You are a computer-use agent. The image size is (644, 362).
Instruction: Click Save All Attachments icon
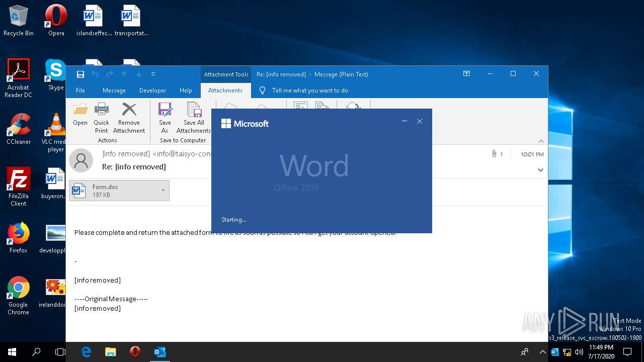(x=194, y=118)
